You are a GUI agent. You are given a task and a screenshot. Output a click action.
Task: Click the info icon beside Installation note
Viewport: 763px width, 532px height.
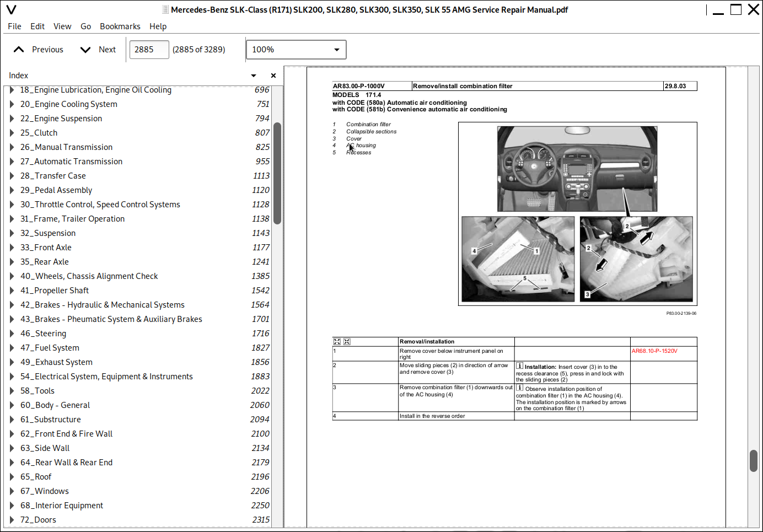click(519, 366)
